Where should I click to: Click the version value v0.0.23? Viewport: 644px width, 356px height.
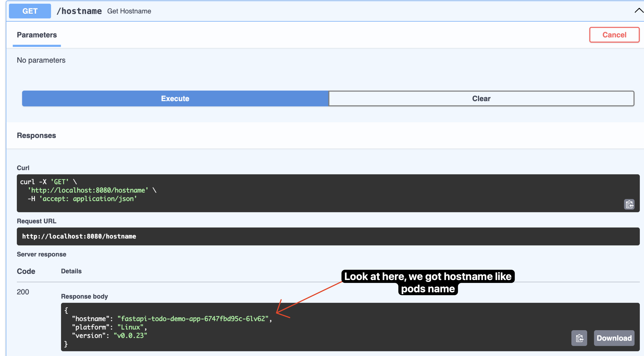pos(130,335)
